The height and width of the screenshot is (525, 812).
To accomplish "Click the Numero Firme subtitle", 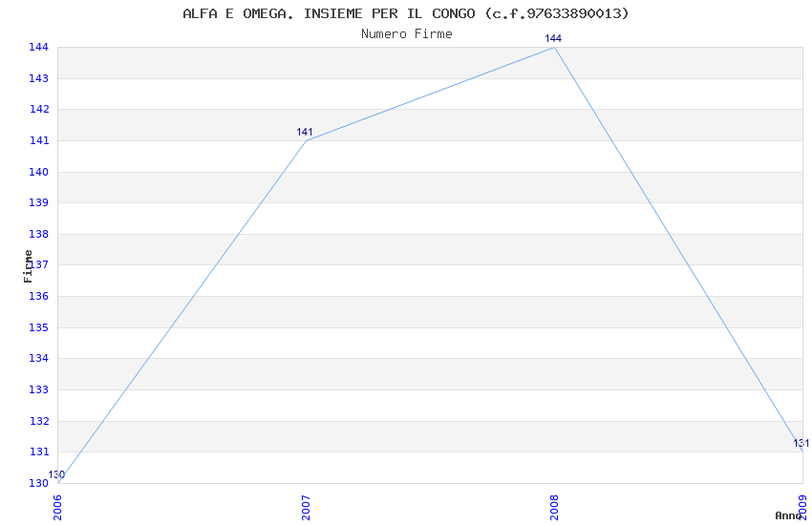I will (x=407, y=34).
